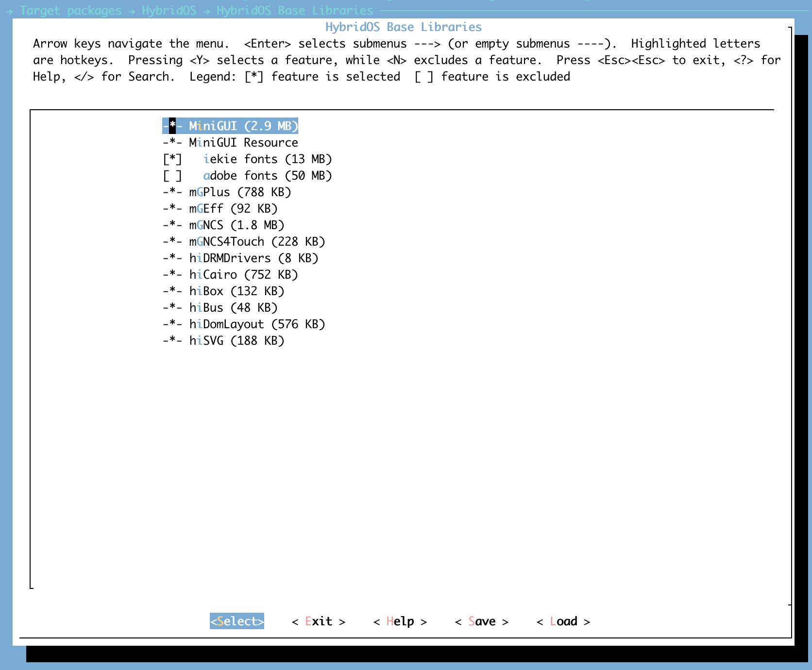The height and width of the screenshot is (670, 812).
Task: Select the hiCairo (752 KB) entry
Action: [x=230, y=274]
